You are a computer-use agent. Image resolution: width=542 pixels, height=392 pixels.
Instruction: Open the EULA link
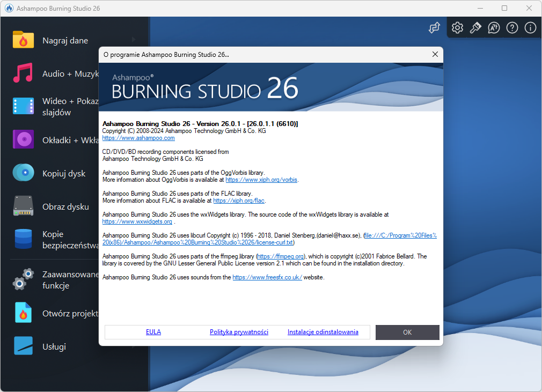coord(153,332)
